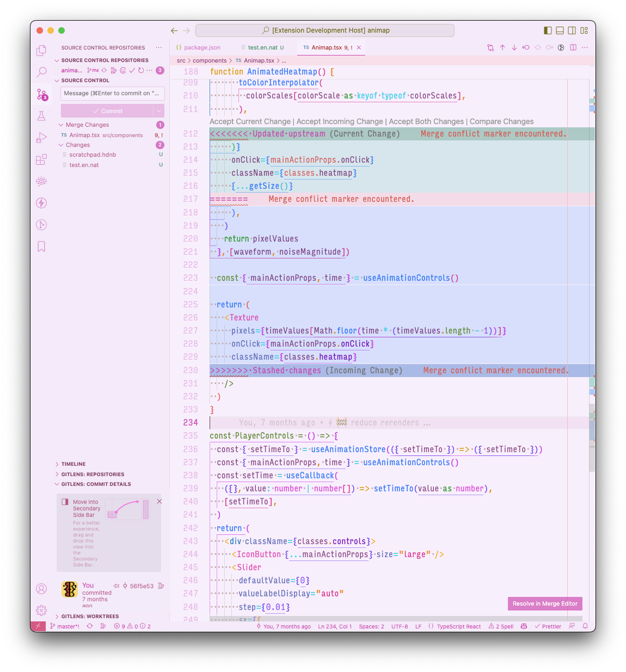Viewport: 626px width, 672px height.
Task: Click Accept Both Changes link
Action: [426, 121]
